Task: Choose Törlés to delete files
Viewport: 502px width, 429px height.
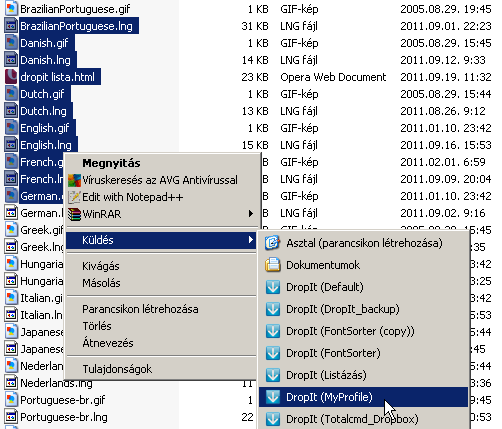Action: tap(161, 326)
